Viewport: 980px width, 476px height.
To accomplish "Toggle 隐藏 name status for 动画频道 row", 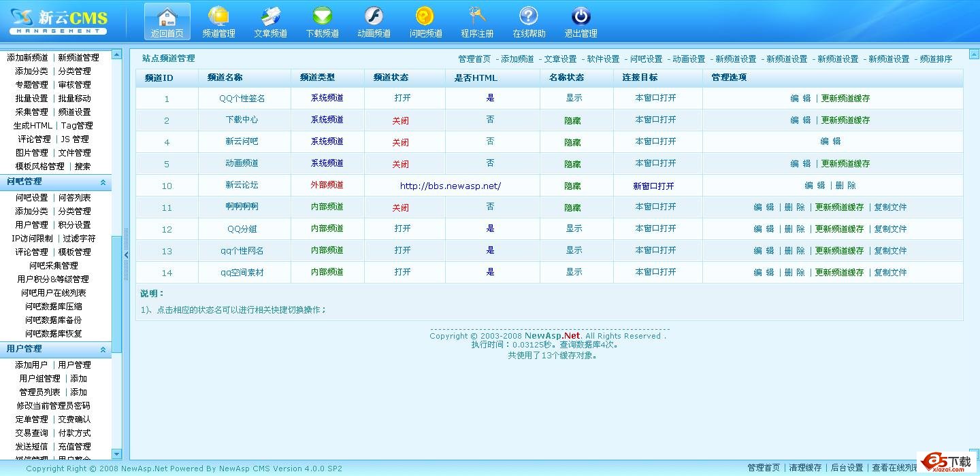I will [573, 165].
